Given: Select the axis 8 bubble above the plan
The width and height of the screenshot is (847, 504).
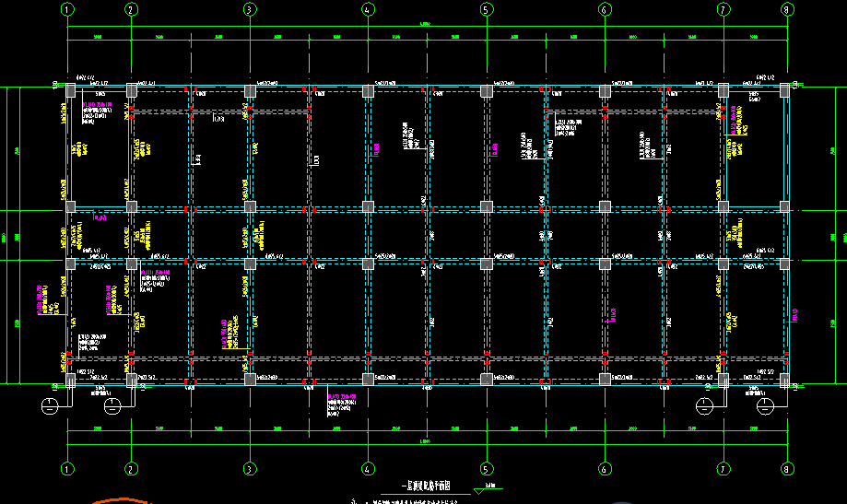Looking at the screenshot, I should [787, 9].
